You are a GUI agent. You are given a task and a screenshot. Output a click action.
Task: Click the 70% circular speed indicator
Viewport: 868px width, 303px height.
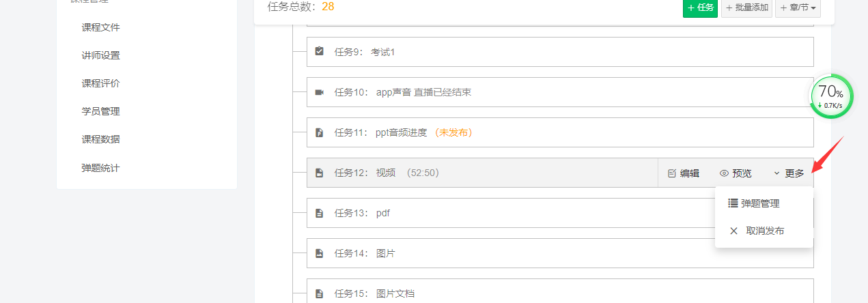[x=831, y=96]
